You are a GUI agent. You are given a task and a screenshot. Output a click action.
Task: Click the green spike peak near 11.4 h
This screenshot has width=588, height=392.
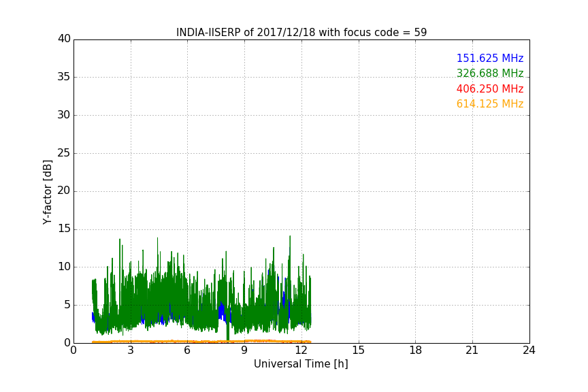(290, 237)
